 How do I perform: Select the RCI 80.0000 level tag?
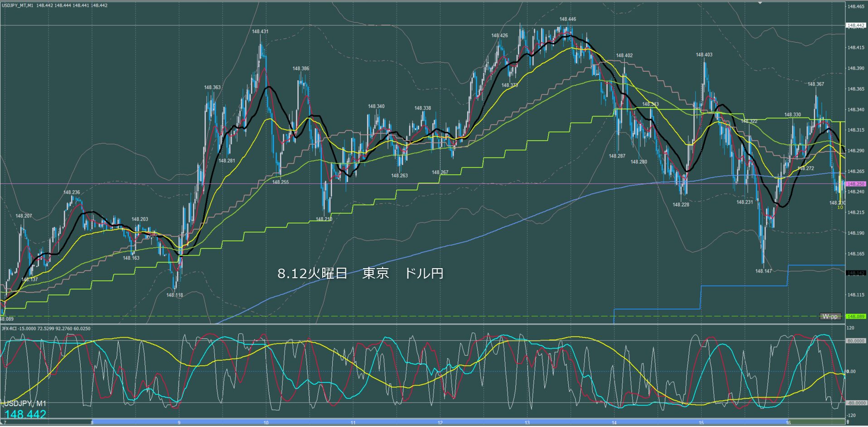[856, 341]
